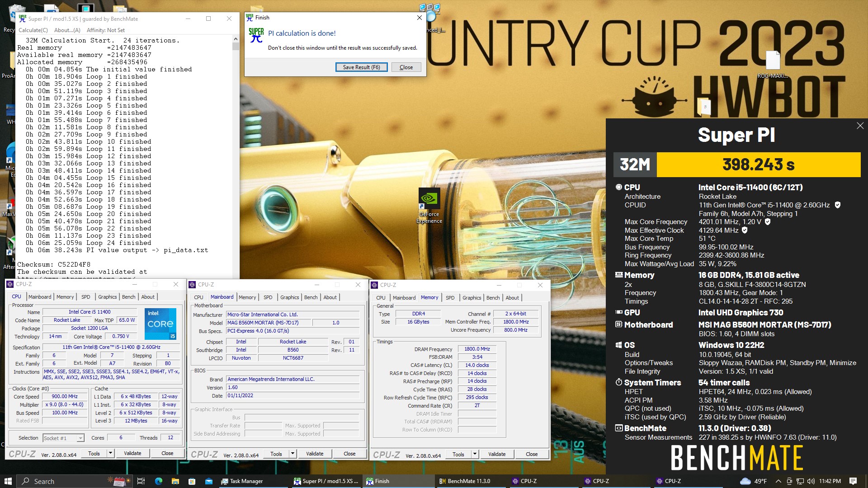Screen dimensions: 868x488
Task: Open About tab in Memory CPU-Z window
Action: (x=512, y=298)
